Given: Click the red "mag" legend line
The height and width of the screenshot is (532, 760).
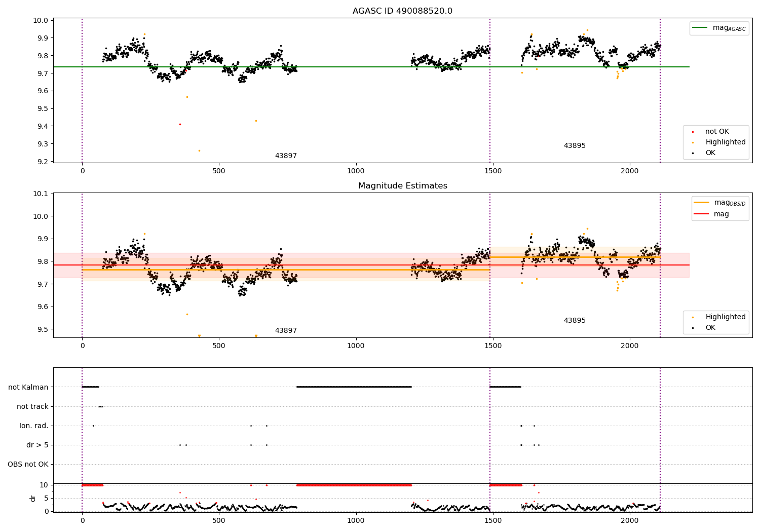Looking at the screenshot, I should pos(702,214).
